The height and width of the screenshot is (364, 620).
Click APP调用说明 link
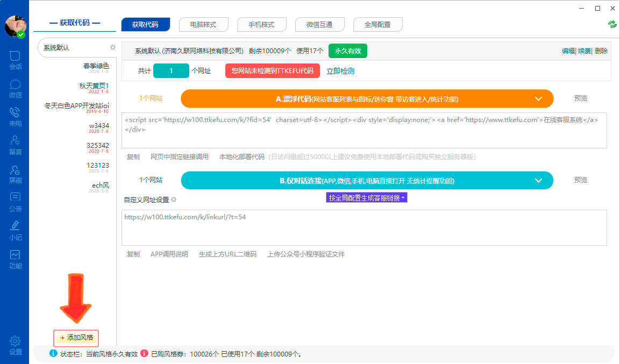[x=169, y=254]
